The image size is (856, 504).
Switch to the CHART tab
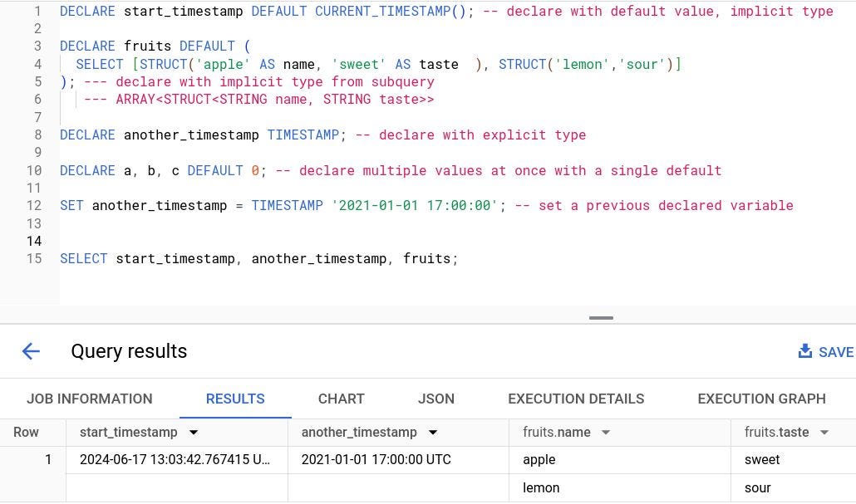(x=341, y=399)
